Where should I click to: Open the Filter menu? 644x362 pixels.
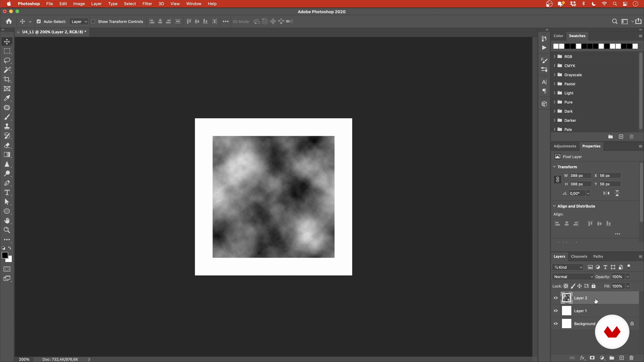147,4
